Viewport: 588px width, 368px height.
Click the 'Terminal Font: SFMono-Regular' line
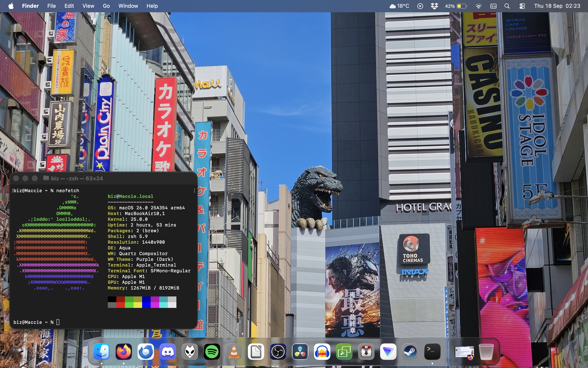(x=149, y=271)
